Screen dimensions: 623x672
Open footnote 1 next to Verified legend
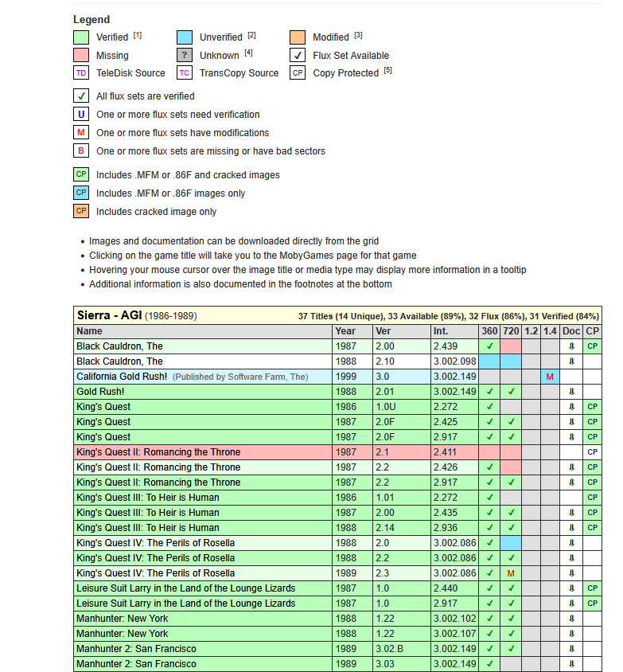click(138, 36)
